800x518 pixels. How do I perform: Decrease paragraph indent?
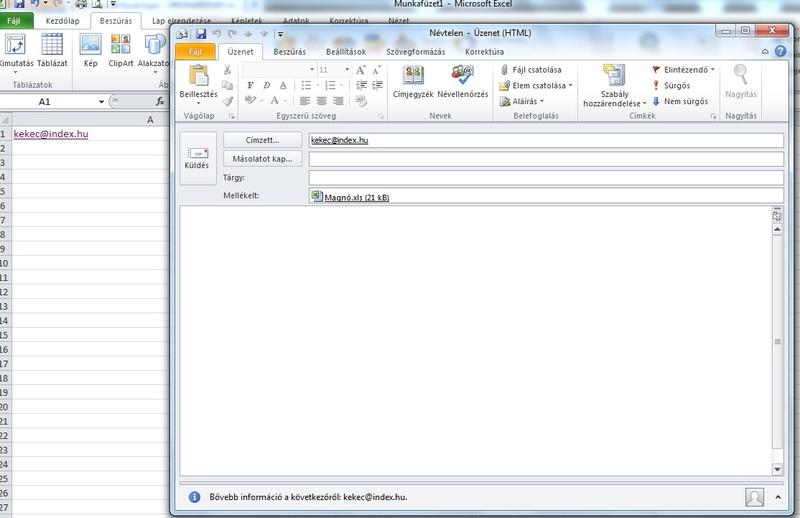tap(361, 85)
